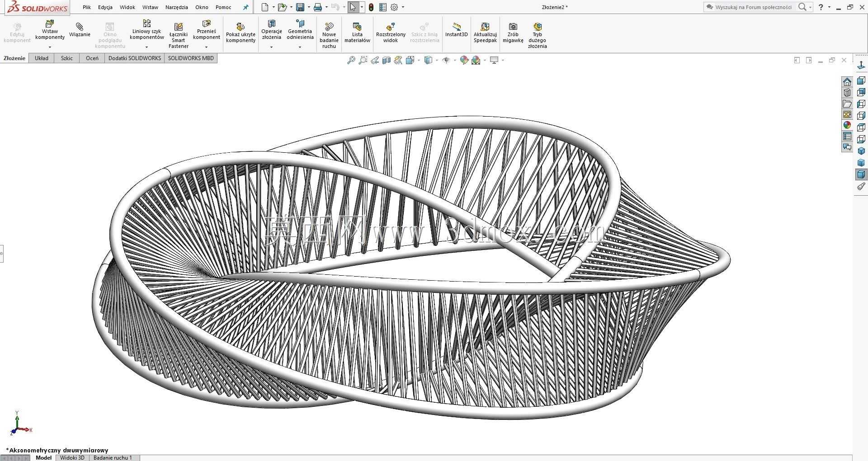Toggle the Select arrow cursor tool
Screen dimensions: 868x461
click(353, 7)
